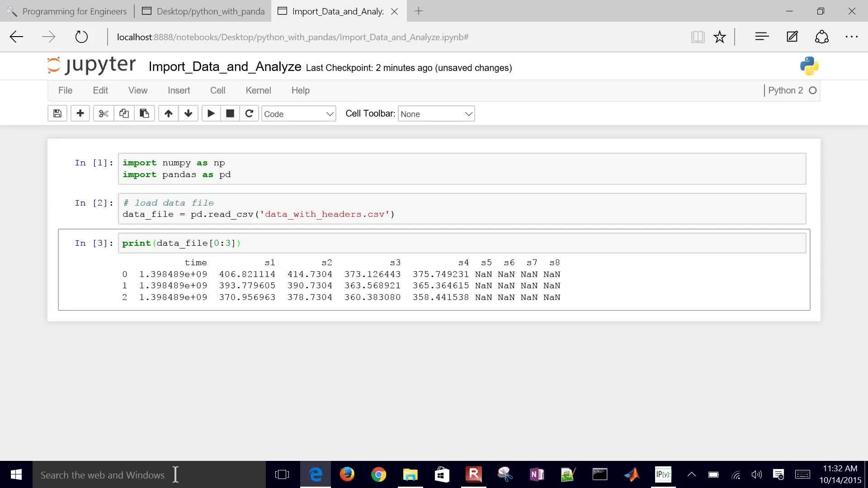This screenshot has width=868, height=488.
Task: Show hidden system tray icons
Action: (691, 474)
